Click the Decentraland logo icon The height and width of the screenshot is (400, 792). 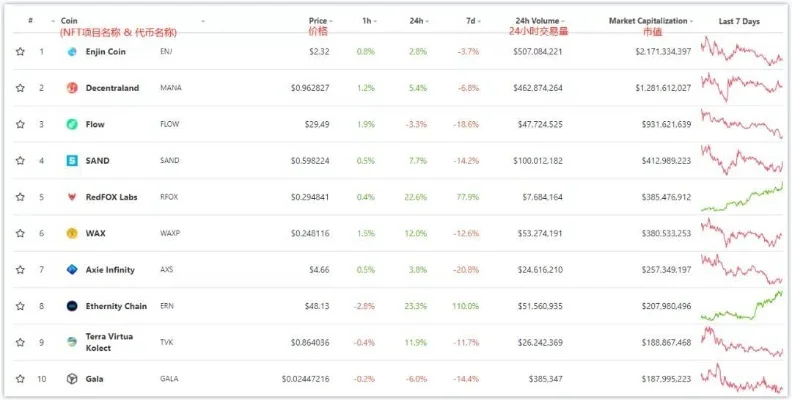pos(72,88)
